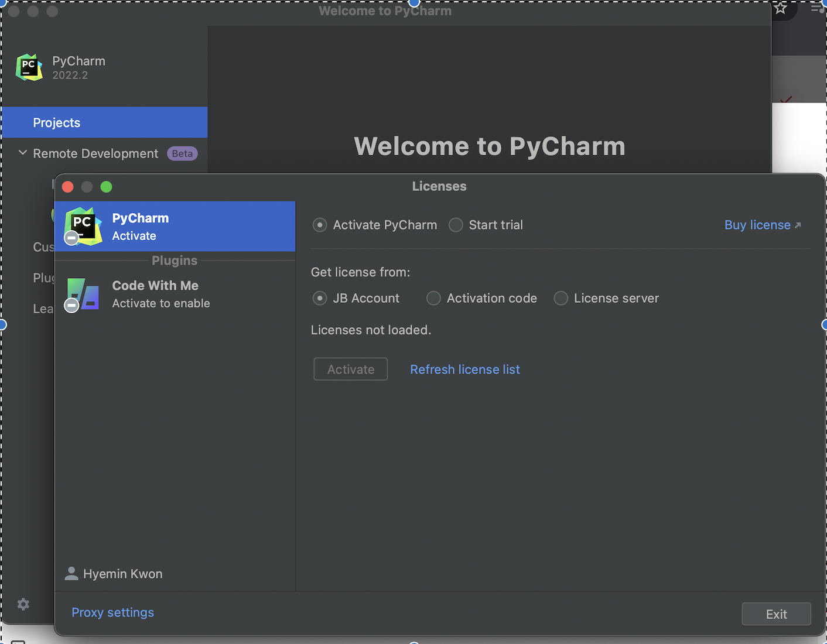
Task: Click the Code With Me plugin icon
Action: 83,294
